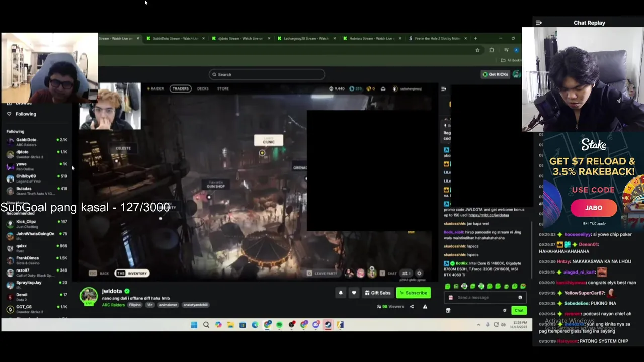Open Kick_Clipz recommended channel
Viewport: 644px width, 362px height.
36,223
